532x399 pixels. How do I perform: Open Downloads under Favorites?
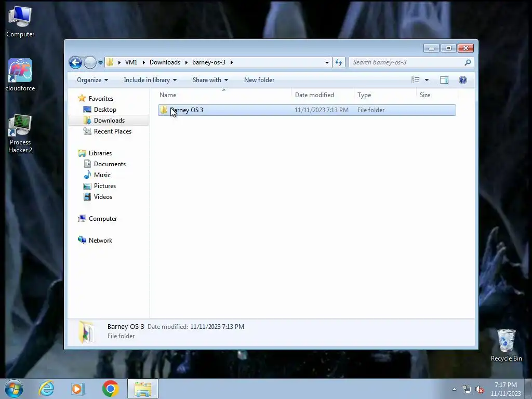coord(109,120)
